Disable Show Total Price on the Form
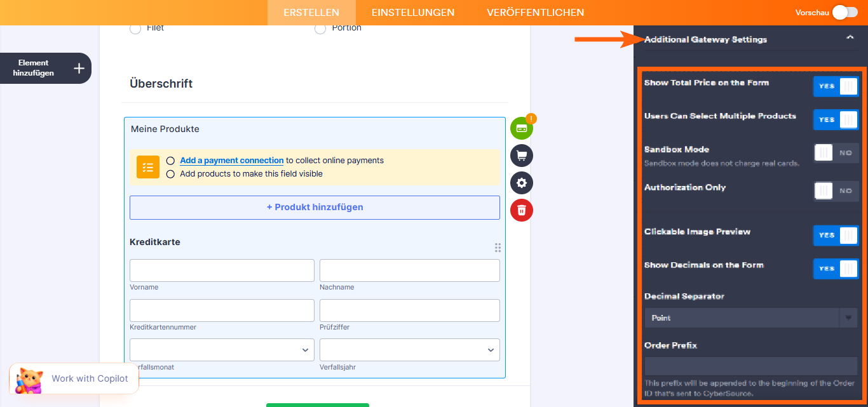This screenshot has height=407, width=868. (x=836, y=86)
